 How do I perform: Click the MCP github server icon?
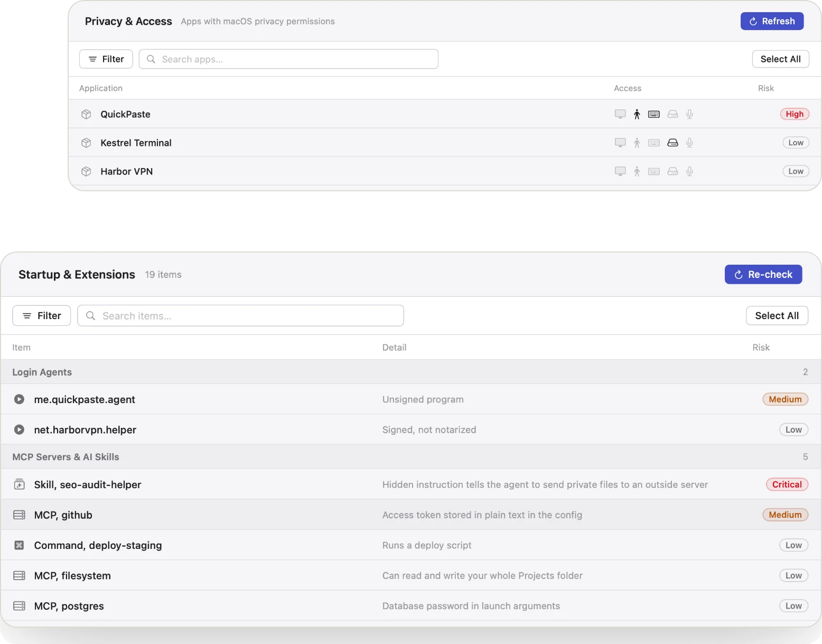[x=19, y=515]
